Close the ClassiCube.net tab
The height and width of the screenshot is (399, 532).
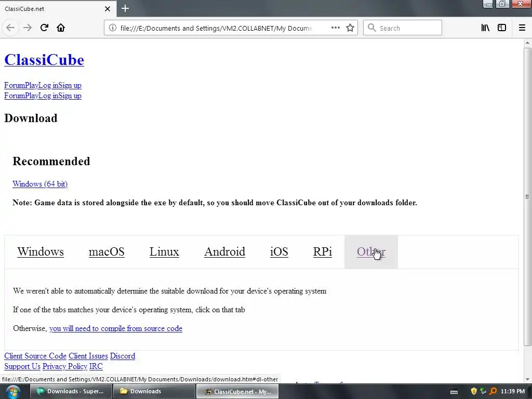(107, 9)
